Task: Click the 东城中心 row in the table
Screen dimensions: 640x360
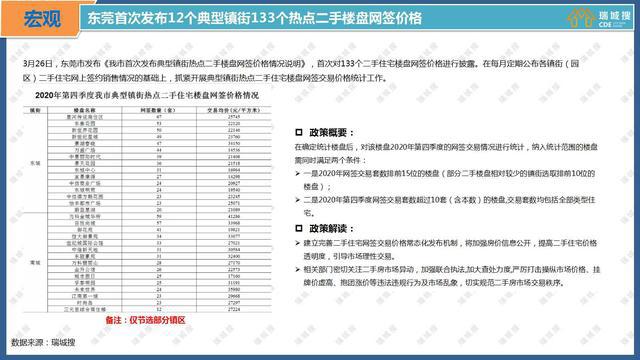Action: pos(159,170)
